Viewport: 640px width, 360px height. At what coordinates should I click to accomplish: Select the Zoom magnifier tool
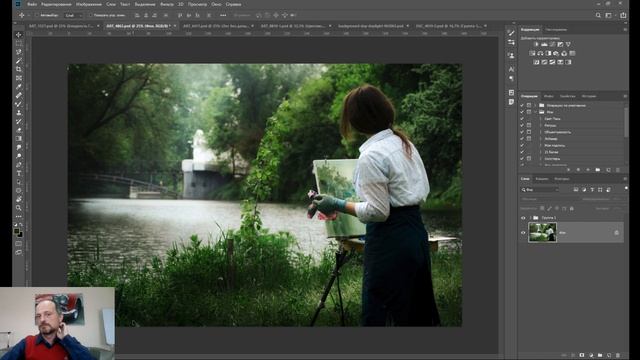pos(19,208)
